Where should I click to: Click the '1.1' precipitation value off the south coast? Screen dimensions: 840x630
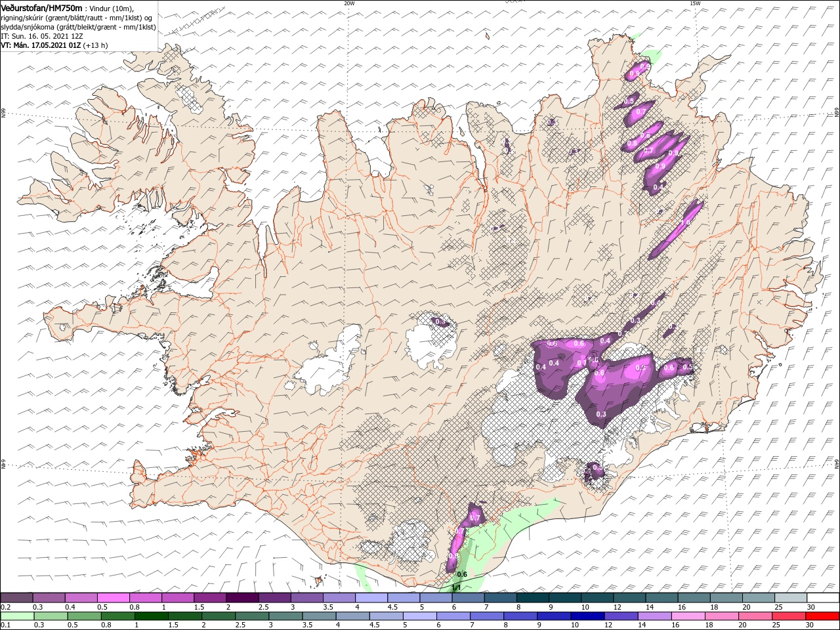click(x=456, y=588)
